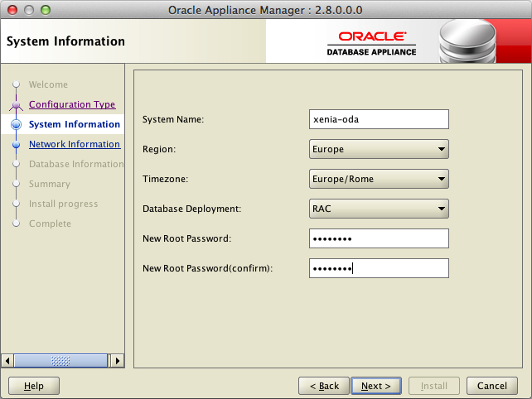Click the Complete step bullet icon

(x=16, y=224)
